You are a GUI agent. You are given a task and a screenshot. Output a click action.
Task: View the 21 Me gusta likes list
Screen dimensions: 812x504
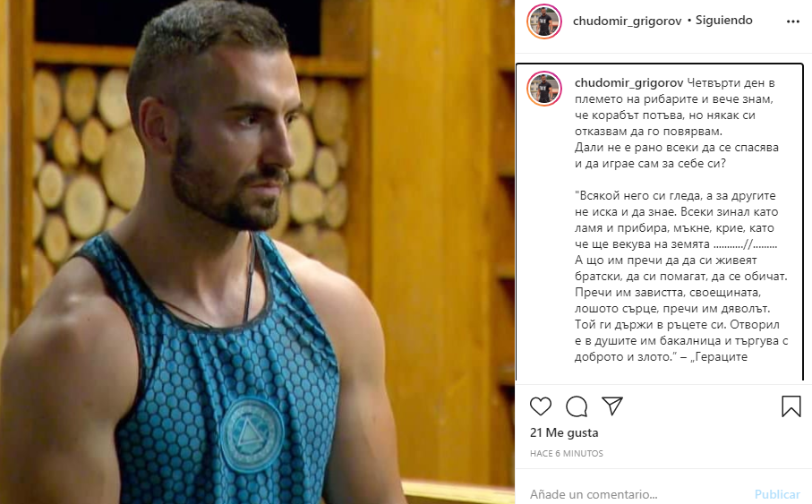[x=564, y=432]
